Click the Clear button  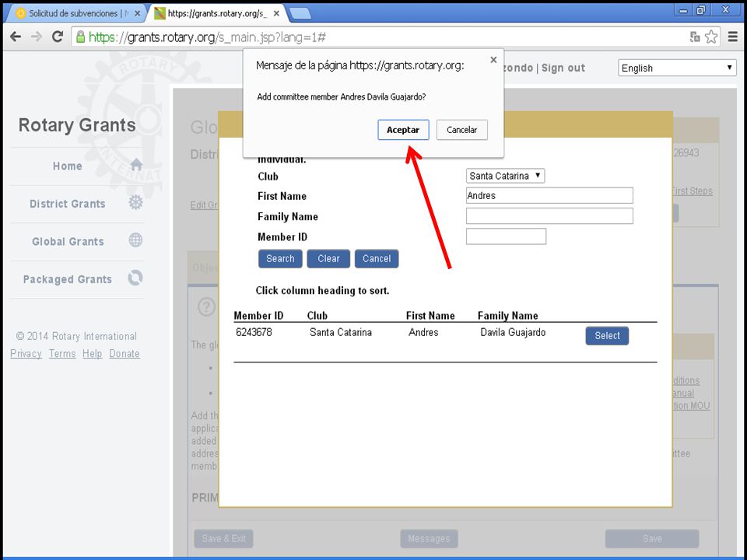(328, 258)
